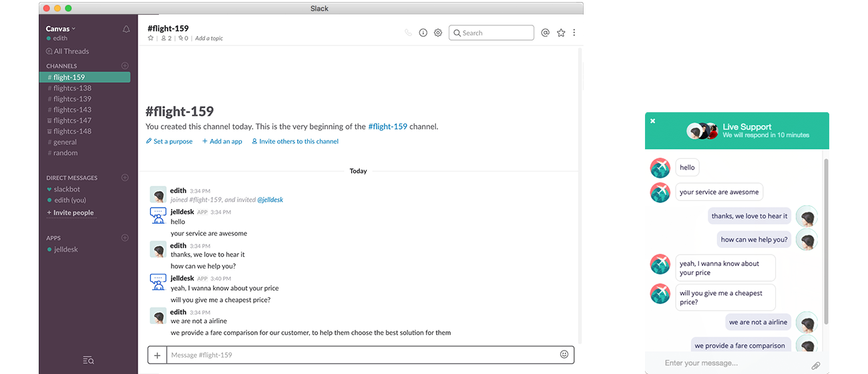Click the Message #flight-159 input box
Viewport: 868px width, 374px height.
pyautogui.click(x=361, y=355)
